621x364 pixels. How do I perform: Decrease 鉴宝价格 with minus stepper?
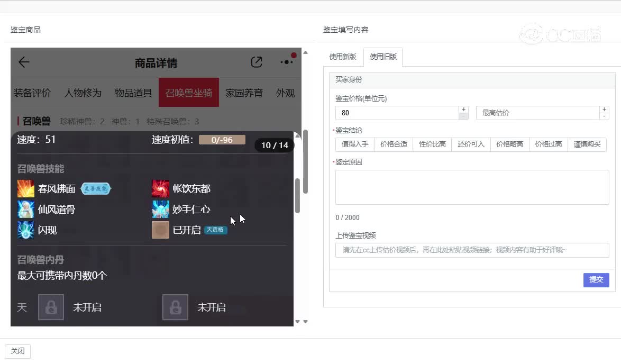(x=464, y=116)
